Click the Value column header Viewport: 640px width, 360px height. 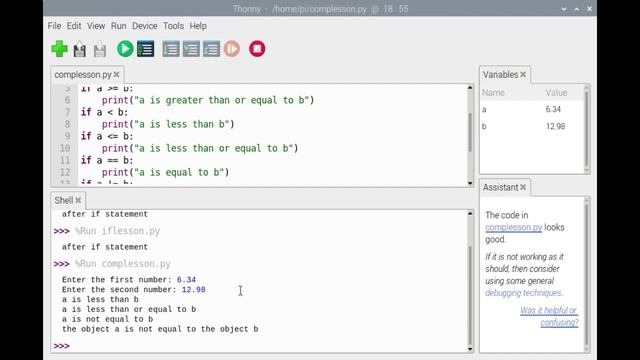pos(556,93)
